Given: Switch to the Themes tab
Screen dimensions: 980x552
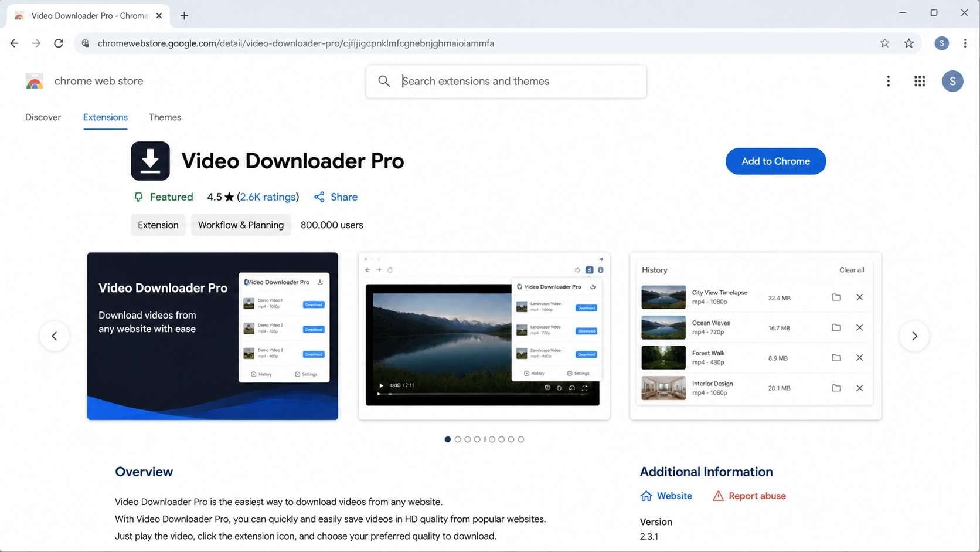Looking at the screenshot, I should click(165, 117).
